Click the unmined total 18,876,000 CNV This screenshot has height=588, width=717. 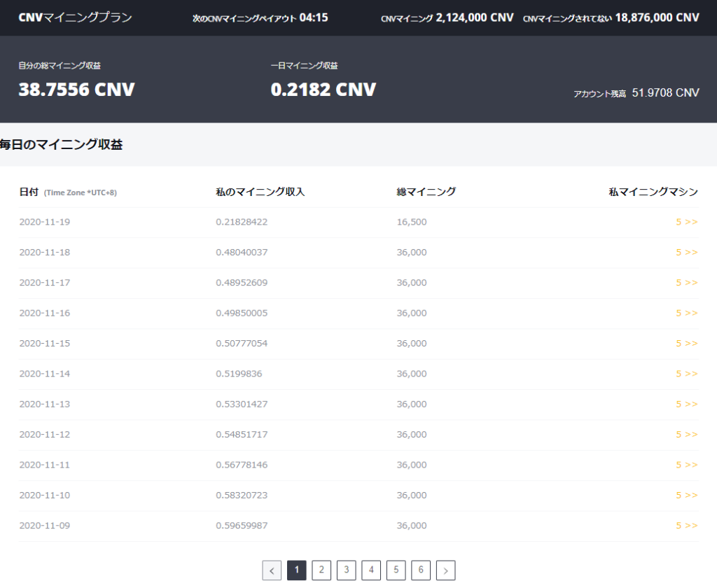[657, 17]
